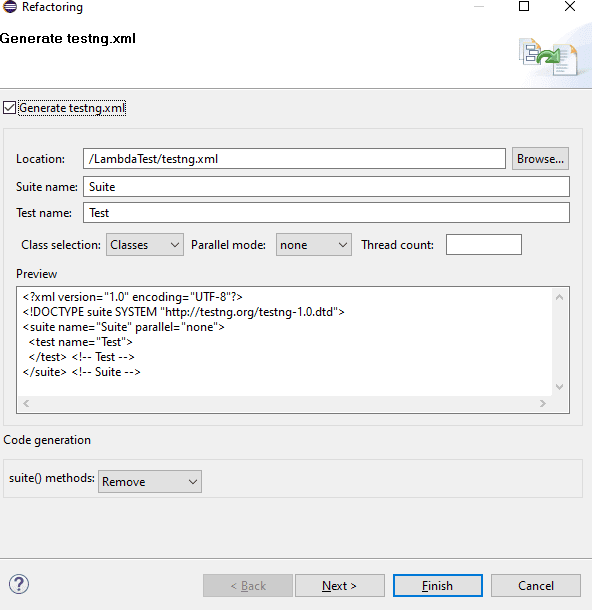Click the Browse... button
Viewport: 592px width, 610px height.
(540, 159)
